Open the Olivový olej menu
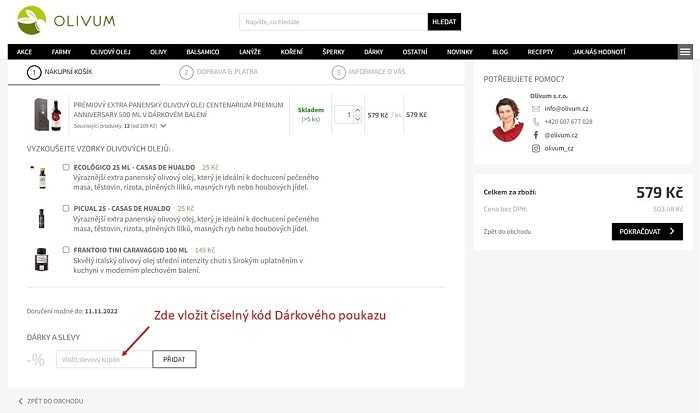The height and width of the screenshot is (413, 700). pos(110,52)
